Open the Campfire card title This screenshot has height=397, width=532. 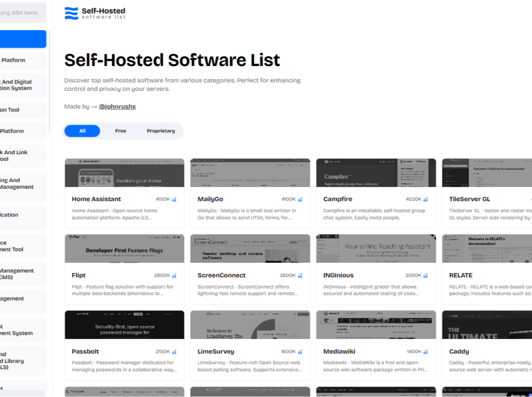(x=338, y=199)
